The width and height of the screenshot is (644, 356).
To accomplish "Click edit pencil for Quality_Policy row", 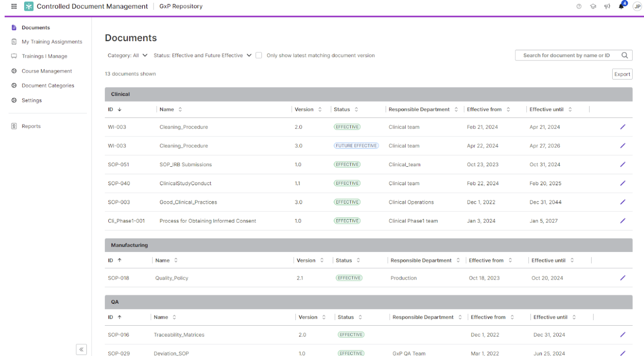I will point(622,278).
